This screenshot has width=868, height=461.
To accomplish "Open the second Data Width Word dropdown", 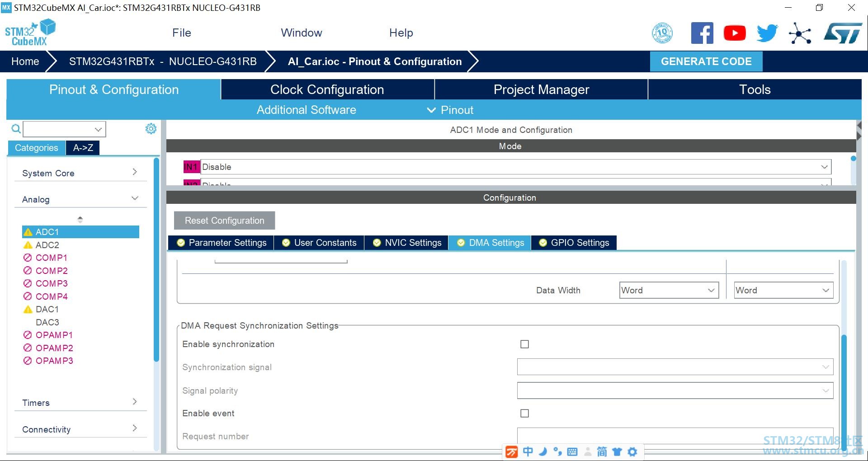I will pyautogui.click(x=783, y=290).
